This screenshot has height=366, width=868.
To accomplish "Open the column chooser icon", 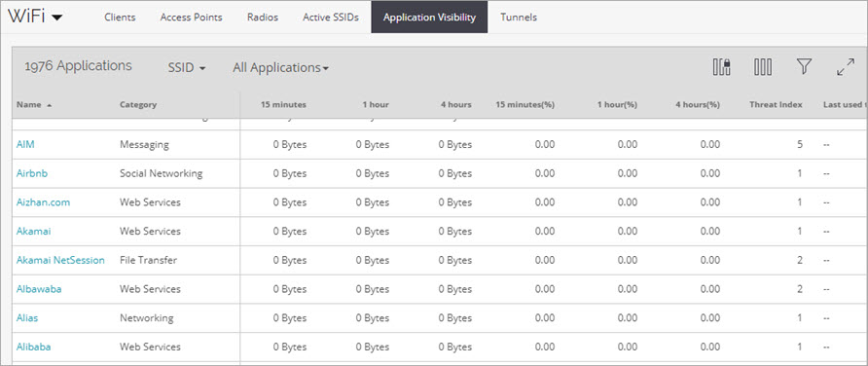I will coord(763,67).
